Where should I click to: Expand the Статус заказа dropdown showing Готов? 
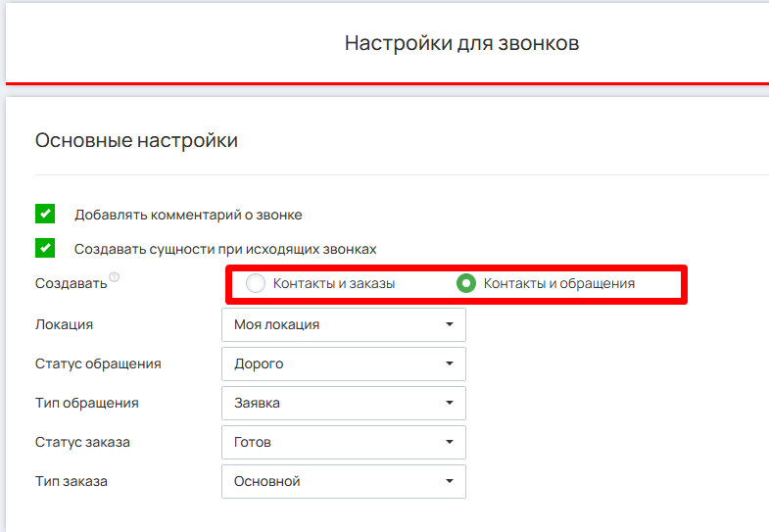pyautogui.click(x=343, y=442)
